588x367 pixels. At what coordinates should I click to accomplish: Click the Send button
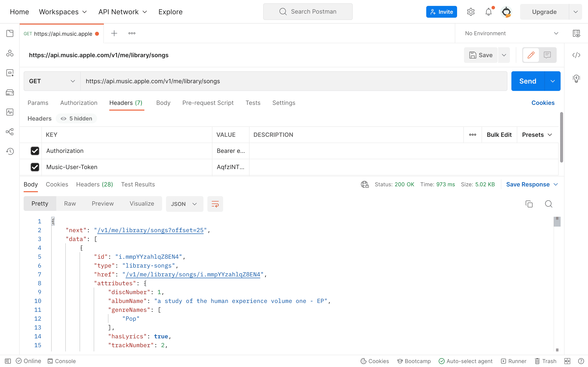click(527, 81)
